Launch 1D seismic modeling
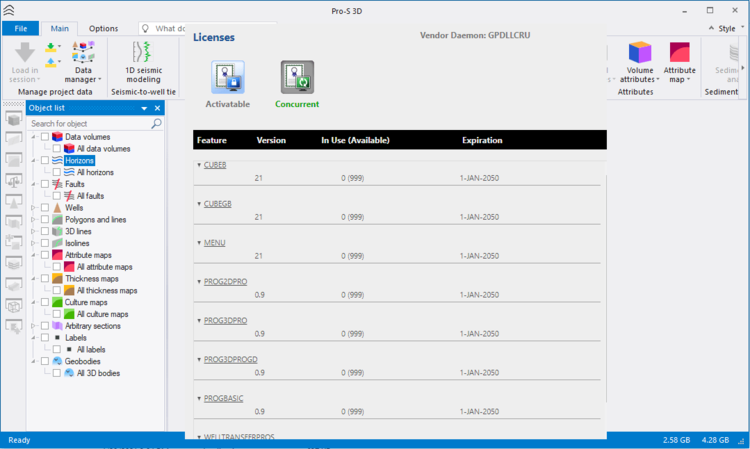This screenshot has width=750, height=449. tap(143, 59)
